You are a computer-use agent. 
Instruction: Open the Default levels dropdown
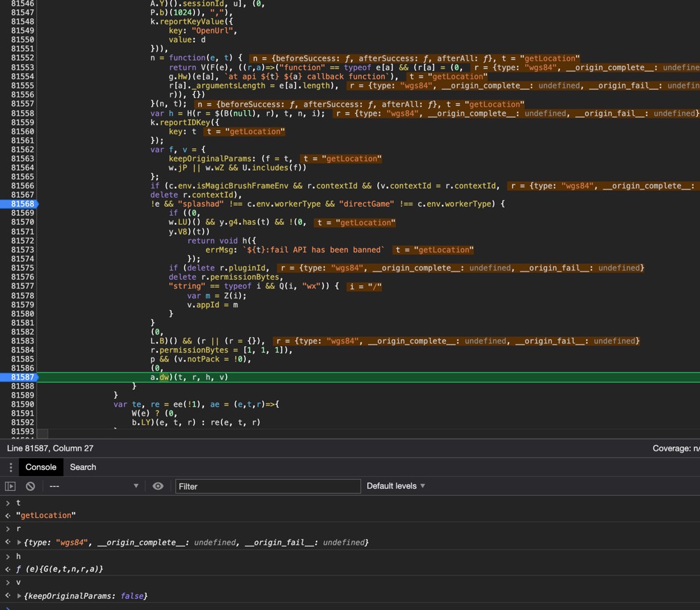click(x=396, y=486)
